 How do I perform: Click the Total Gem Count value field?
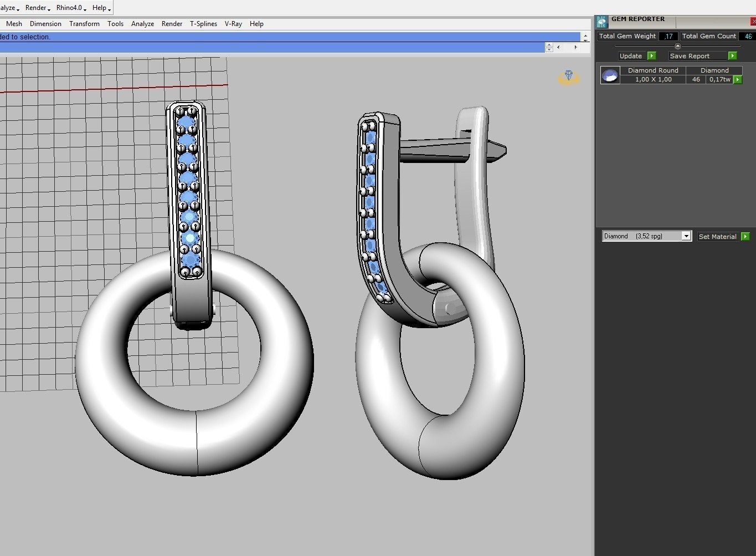[748, 37]
